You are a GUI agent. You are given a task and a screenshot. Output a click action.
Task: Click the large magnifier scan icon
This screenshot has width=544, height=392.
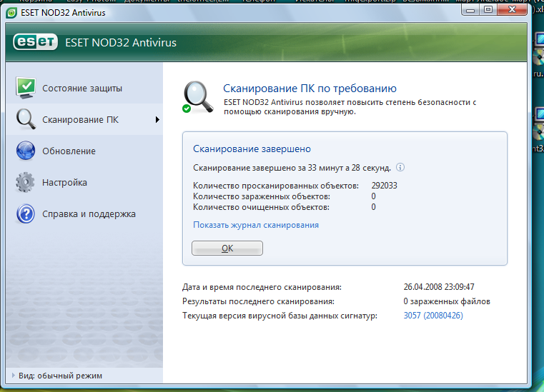pyautogui.click(x=197, y=97)
